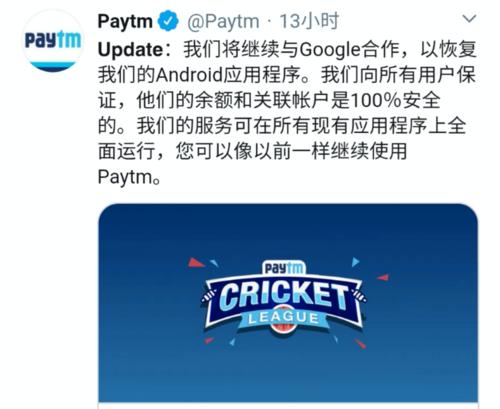Click the red confetti triangle left of the logo
The width and height of the screenshot is (500, 409).
point(196,263)
